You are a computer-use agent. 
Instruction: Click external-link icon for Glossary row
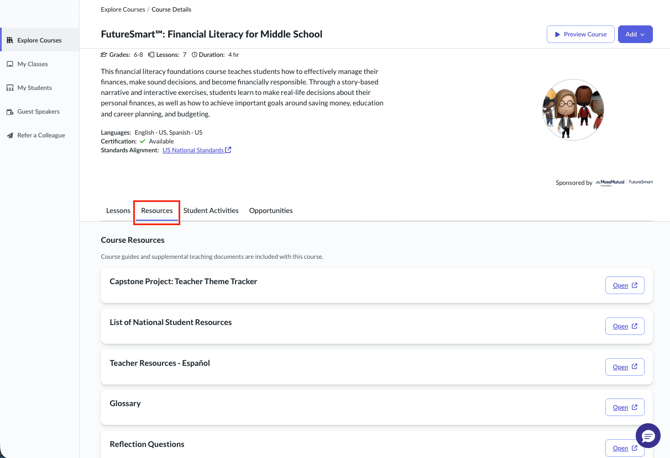(x=635, y=407)
